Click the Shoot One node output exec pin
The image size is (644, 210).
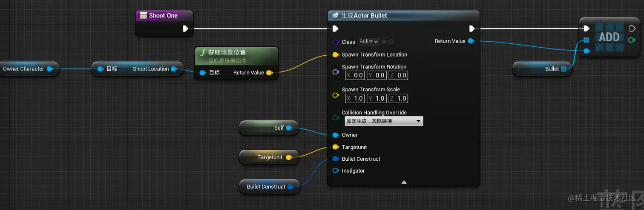pos(185,29)
